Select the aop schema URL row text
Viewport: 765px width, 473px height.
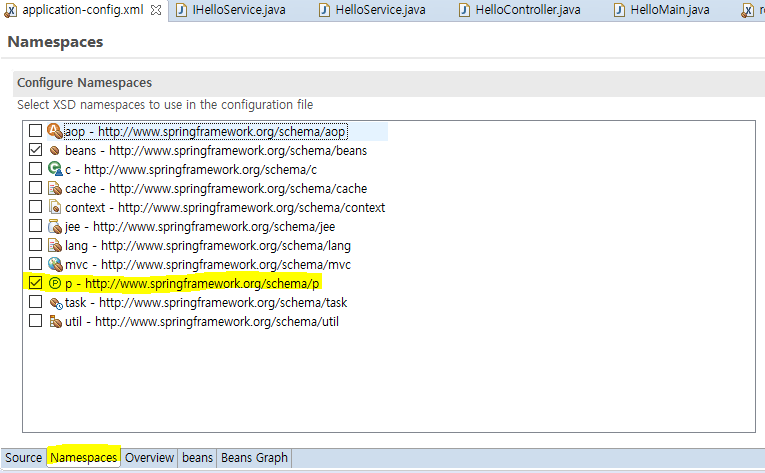tap(205, 132)
